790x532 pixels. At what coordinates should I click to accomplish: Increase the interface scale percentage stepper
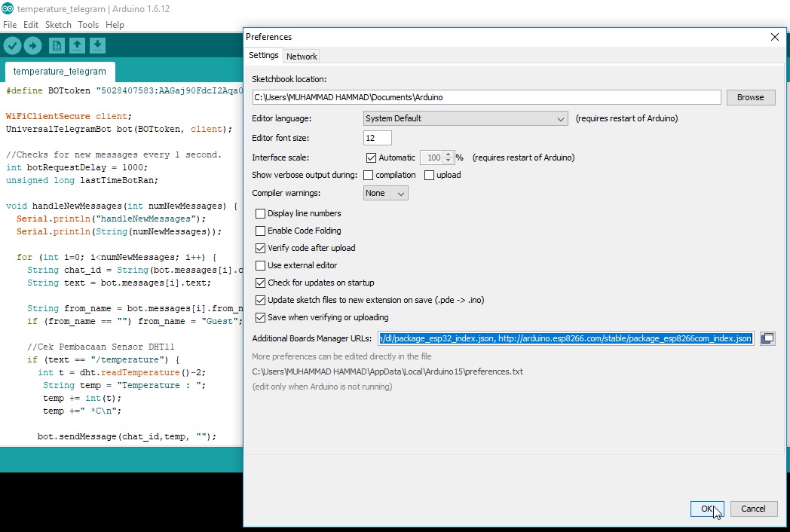[x=448, y=154]
